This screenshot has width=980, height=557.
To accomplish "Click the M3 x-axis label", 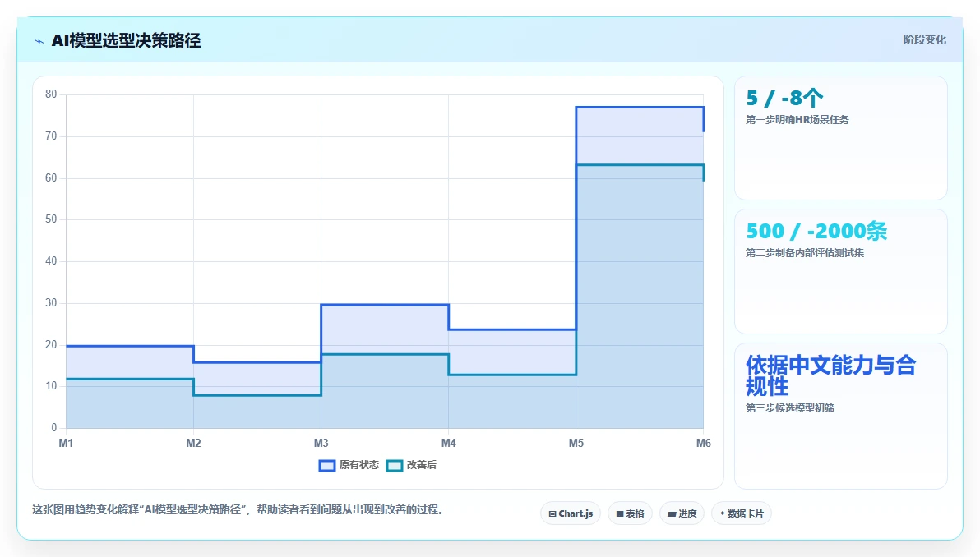I will coord(321,443).
